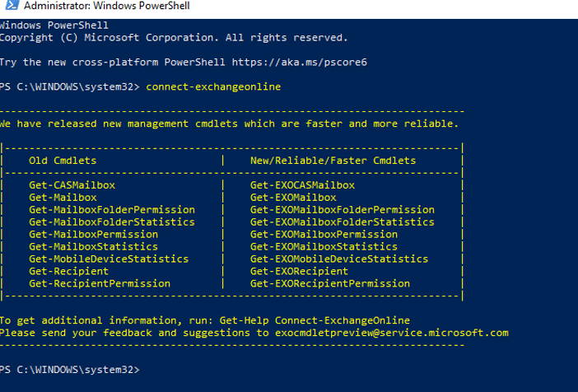Viewport: 578px width, 392px height.
Task: Click the typed connect-exchangeonline command
Action: [x=213, y=87]
